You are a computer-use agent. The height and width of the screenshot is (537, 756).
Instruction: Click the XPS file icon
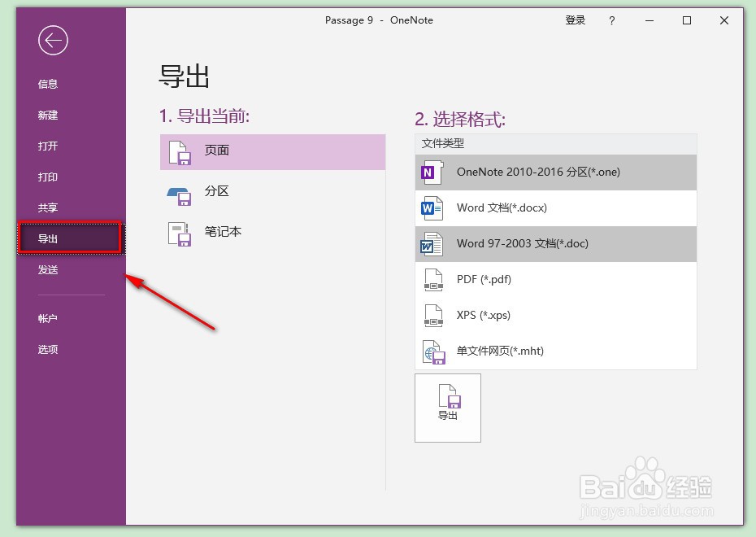(x=433, y=316)
